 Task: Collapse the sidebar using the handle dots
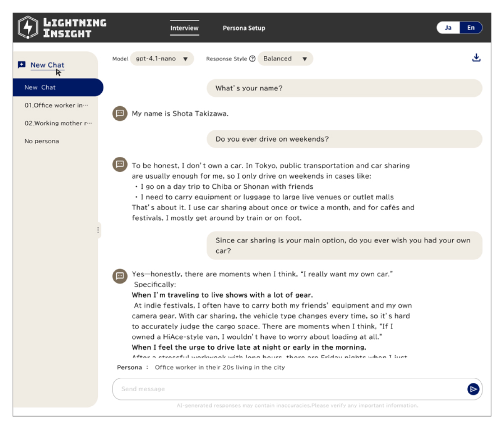coord(98,230)
